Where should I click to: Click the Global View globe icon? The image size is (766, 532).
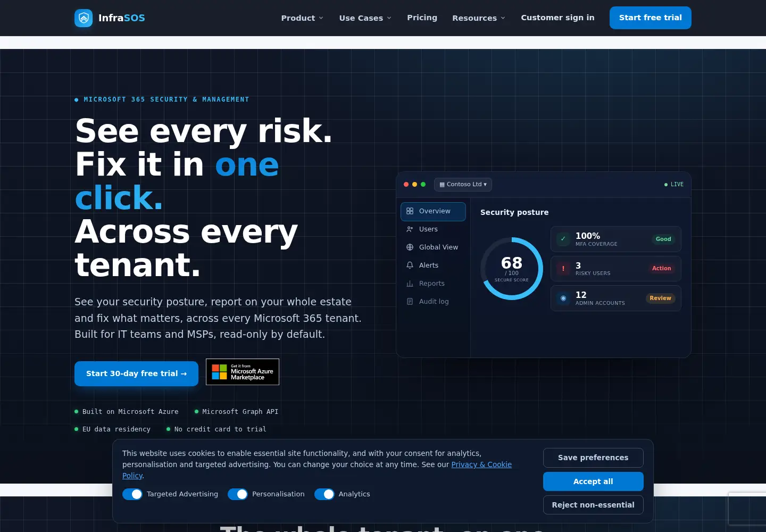[410, 247]
